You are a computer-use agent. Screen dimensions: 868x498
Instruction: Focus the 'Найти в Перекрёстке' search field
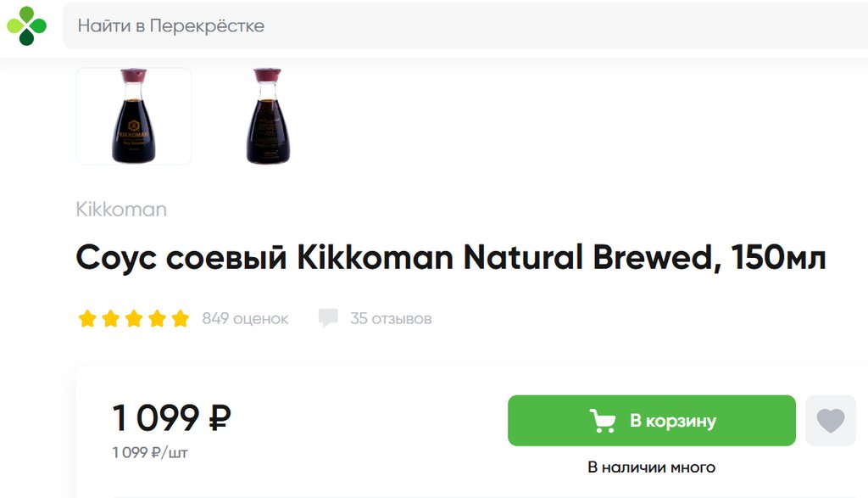[x=458, y=25]
